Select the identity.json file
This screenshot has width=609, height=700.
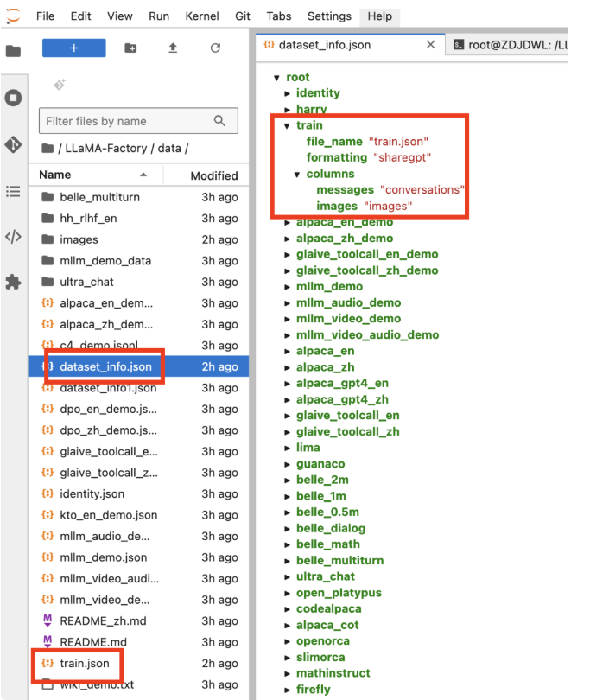[x=139, y=493]
